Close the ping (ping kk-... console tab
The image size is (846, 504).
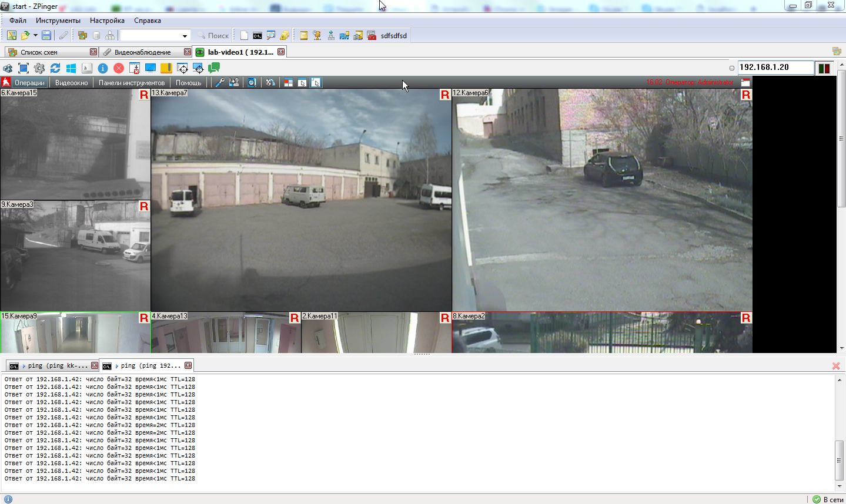(95, 365)
